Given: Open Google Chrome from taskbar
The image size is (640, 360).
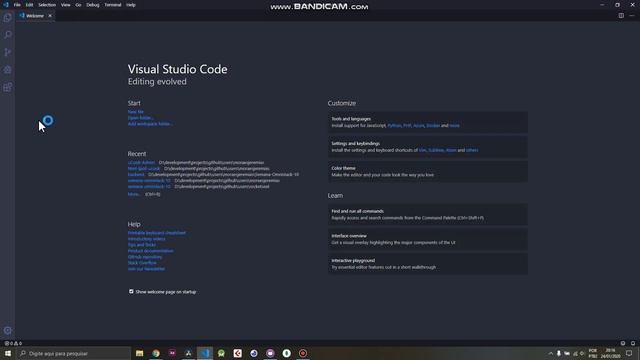Looking at the screenshot, I should tap(156, 353).
